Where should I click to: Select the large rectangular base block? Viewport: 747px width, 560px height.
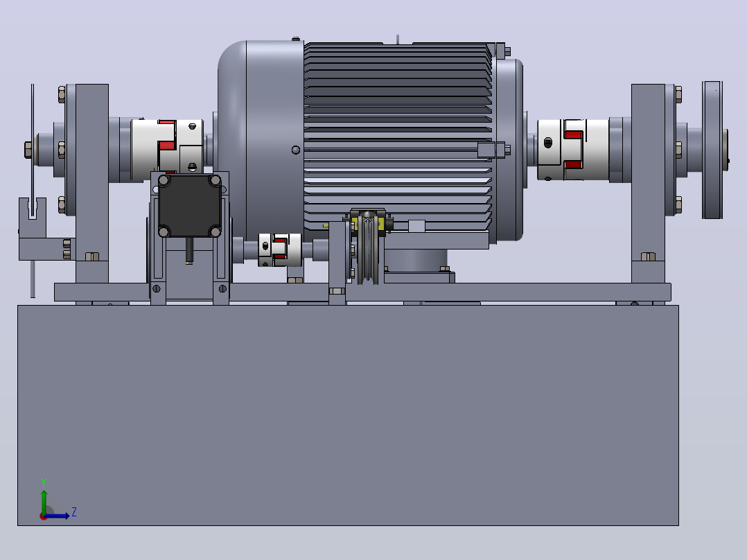(x=349, y=415)
